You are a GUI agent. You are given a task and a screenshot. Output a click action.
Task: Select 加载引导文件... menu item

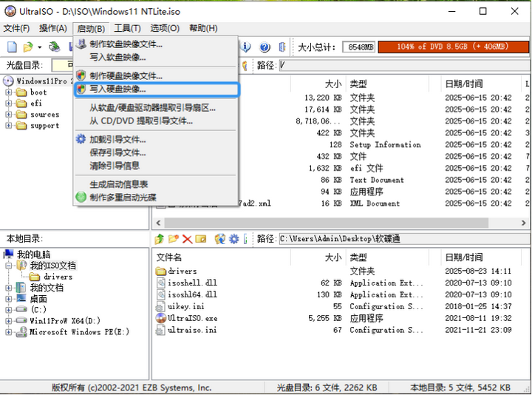tap(156, 140)
